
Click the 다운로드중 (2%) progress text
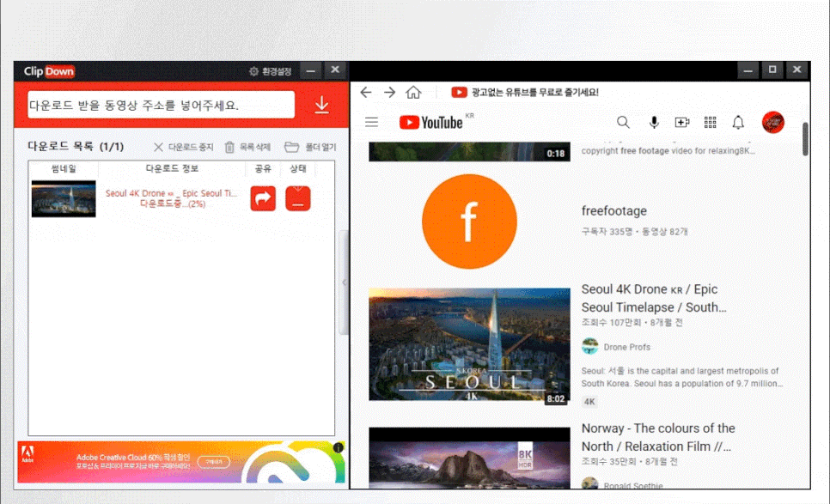[173, 203]
